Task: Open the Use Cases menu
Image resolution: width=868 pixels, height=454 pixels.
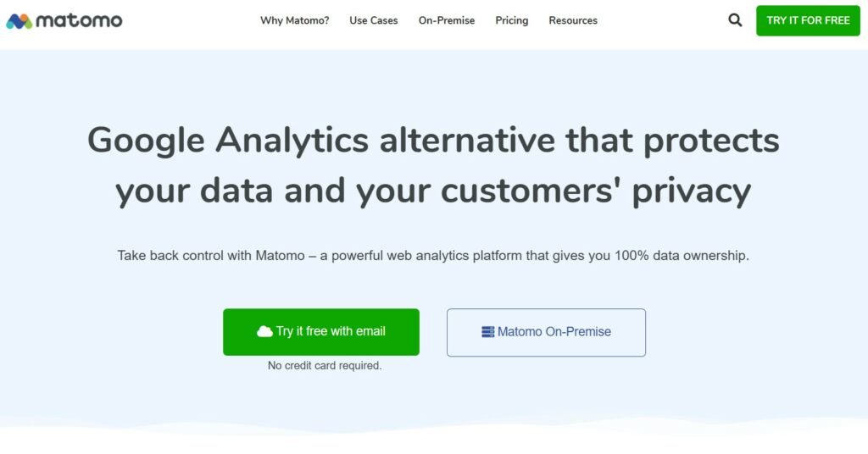Action: click(373, 20)
